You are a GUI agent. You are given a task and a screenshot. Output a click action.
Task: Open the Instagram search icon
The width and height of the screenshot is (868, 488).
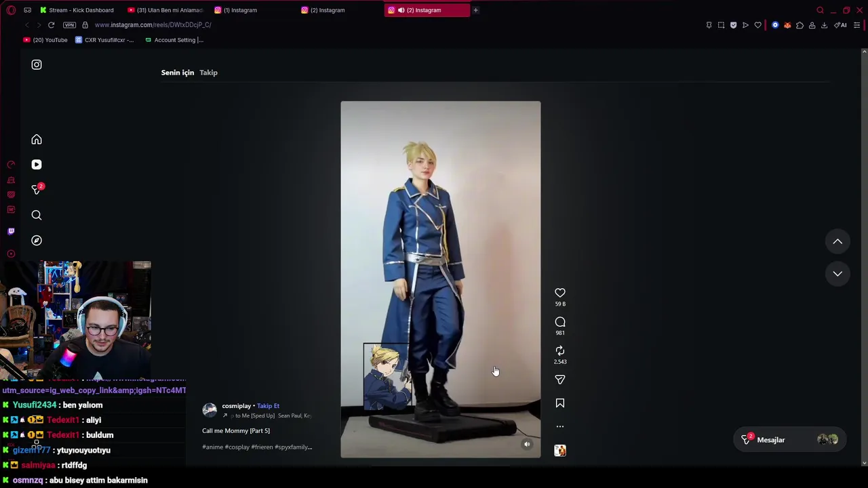tap(37, 216)
